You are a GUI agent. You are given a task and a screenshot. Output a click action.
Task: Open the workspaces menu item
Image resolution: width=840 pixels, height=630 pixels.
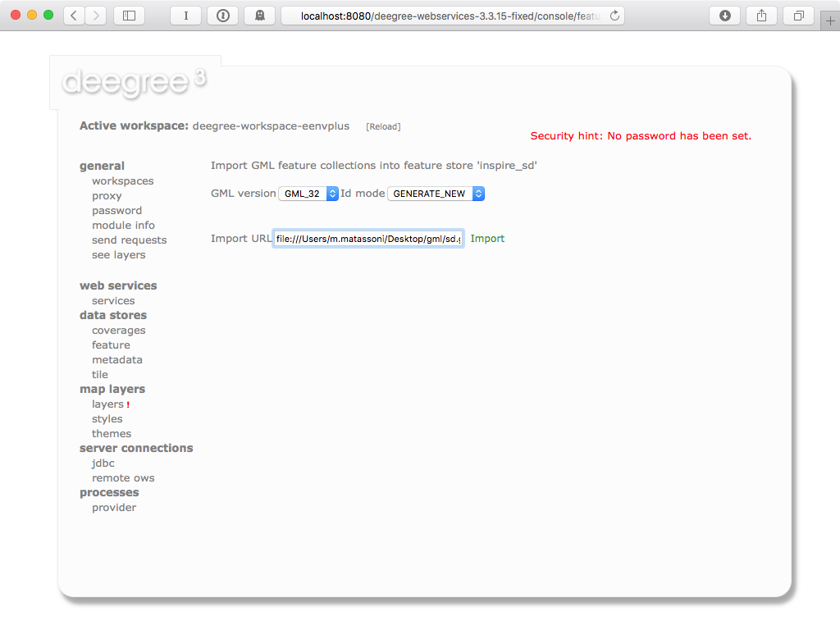click(x=123, y=181)
